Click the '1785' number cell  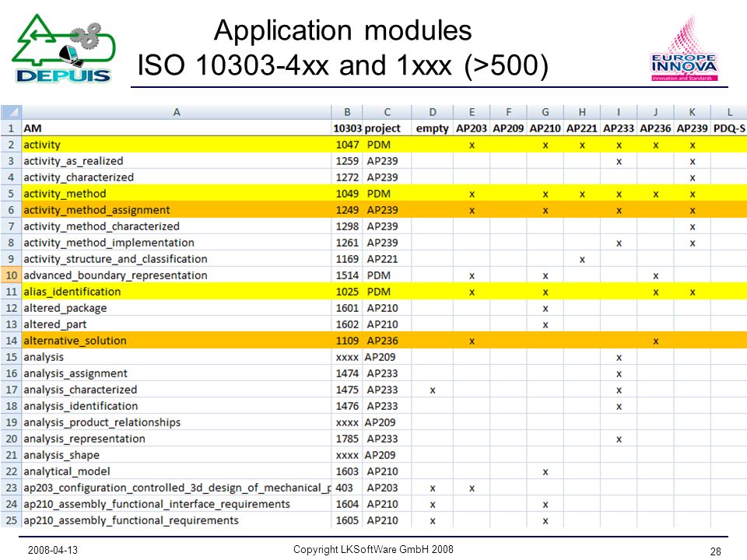coord(347,439)
